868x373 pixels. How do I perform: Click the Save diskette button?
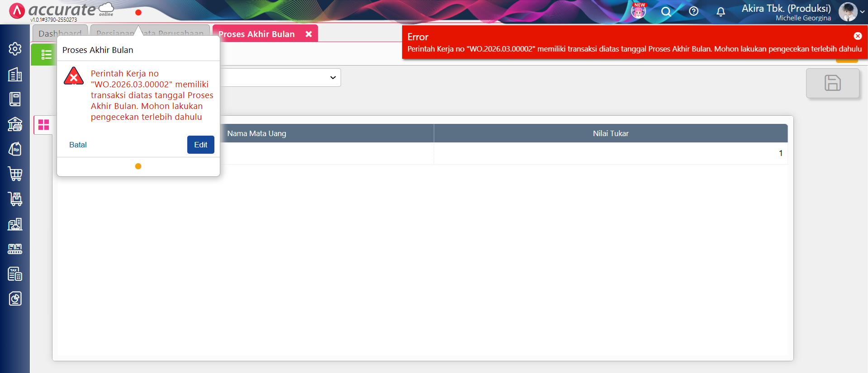832,83
